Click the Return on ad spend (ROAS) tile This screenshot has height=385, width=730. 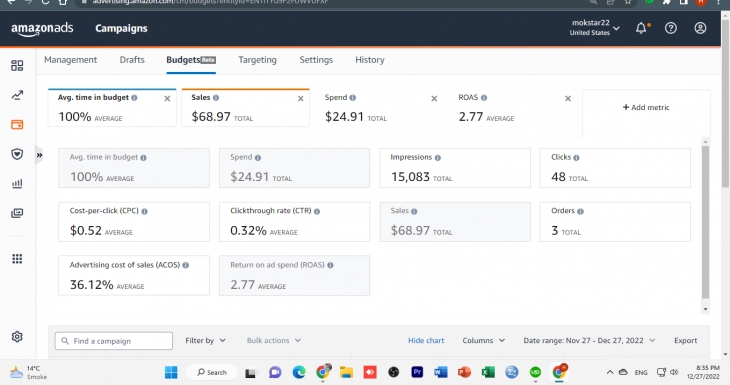tap(295, 276)
